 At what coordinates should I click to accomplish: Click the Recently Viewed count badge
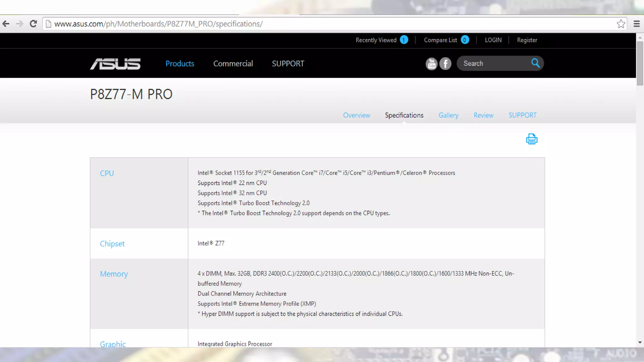pyautogui.click(x=404, y=40)
